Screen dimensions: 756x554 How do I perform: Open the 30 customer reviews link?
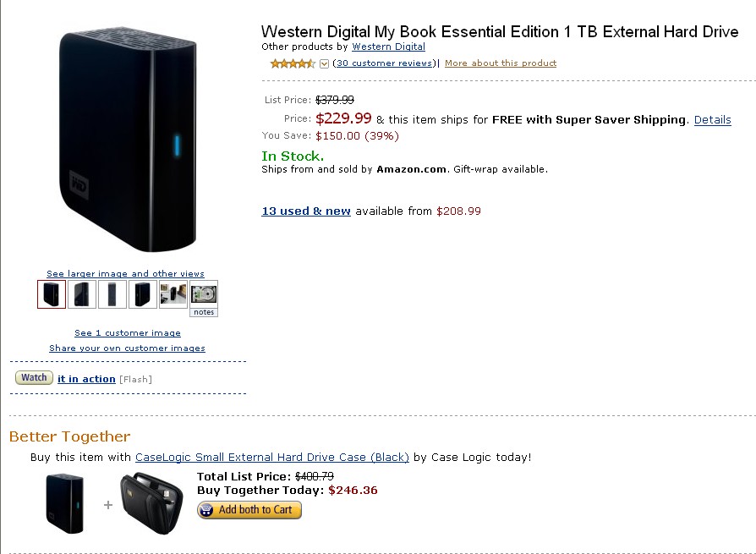(x=384, y=63)
